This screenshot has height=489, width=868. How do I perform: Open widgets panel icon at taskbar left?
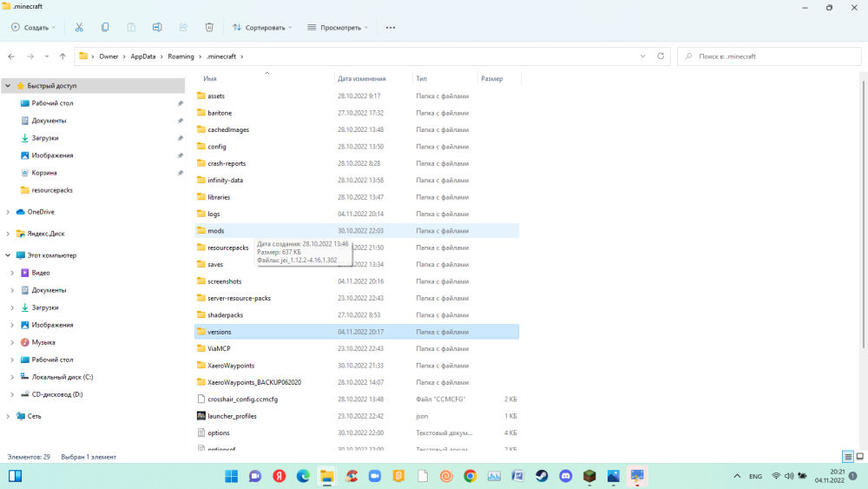[x=15, y=476]
